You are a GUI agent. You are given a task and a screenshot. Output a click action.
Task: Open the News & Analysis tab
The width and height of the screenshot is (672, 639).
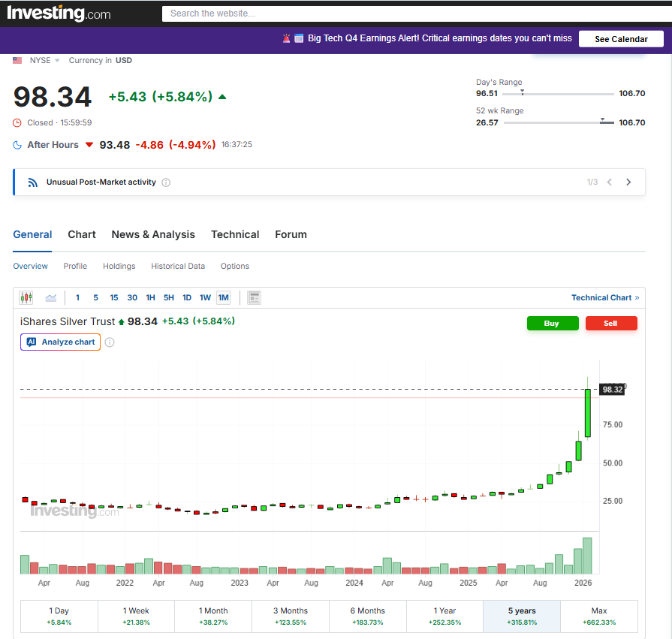(x=153, y=234)
